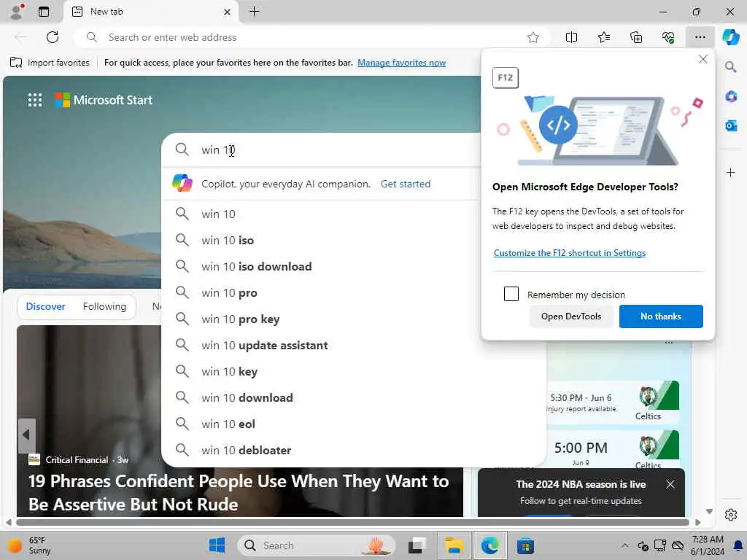Add this page to favorites star
The image size is (747, 560).
pyautogui.click(x=533, y=37)
